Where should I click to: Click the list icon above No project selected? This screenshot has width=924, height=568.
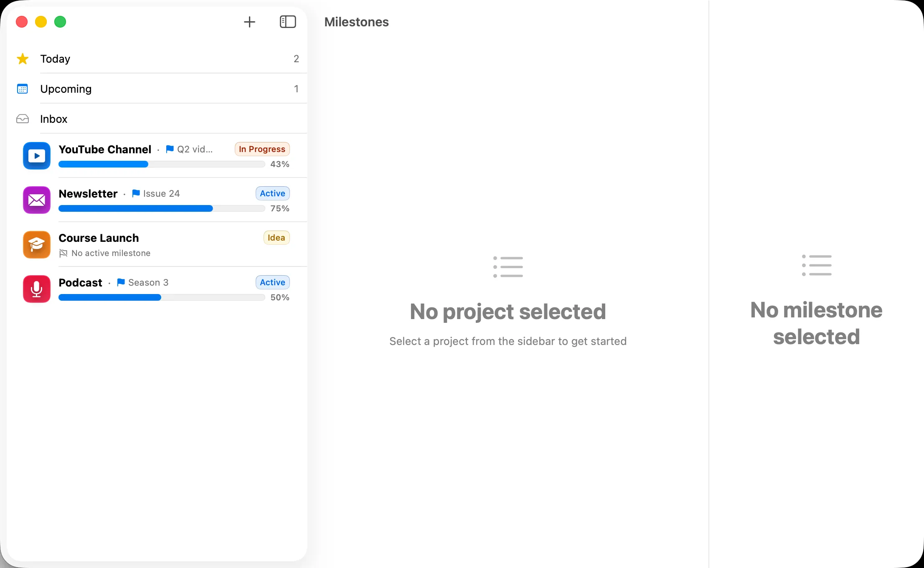[508, 267]
